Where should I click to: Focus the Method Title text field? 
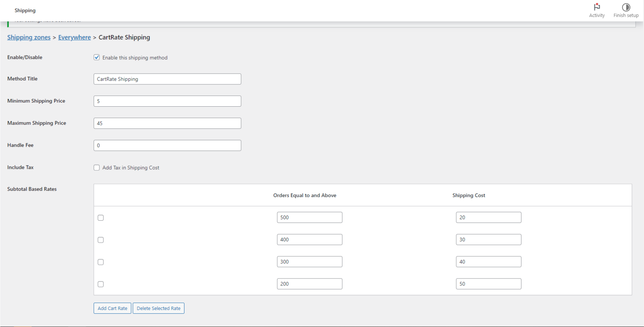167,79
